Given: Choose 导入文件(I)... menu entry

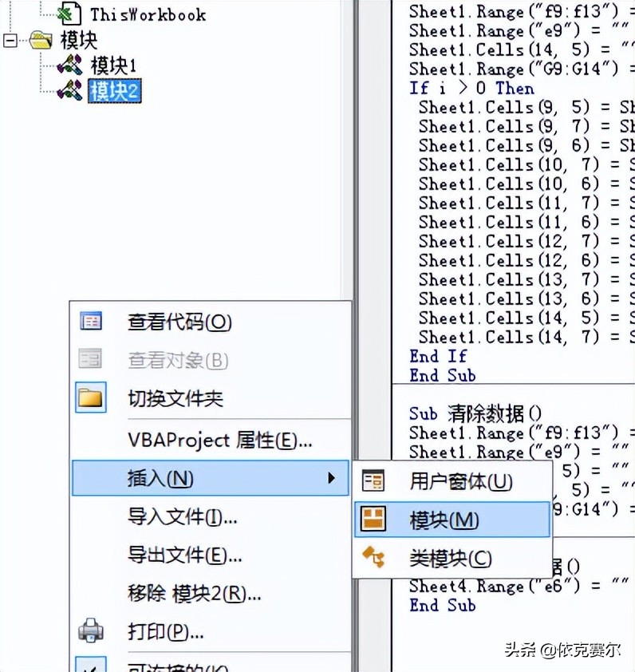Looking at the screenshot, I should [x=210, y=516].
